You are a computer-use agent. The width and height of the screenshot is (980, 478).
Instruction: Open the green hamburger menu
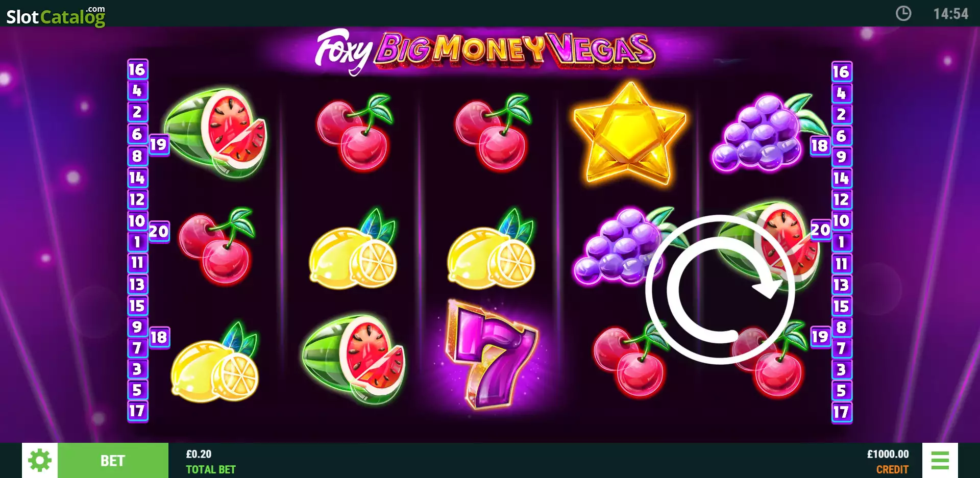point(940,461)
